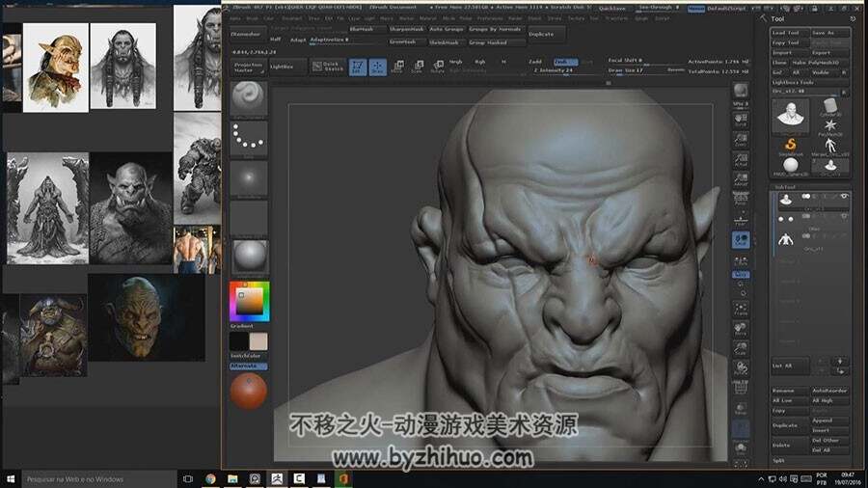Viewport: 868px width, 488px height.
Task: Open the dots stroke type selector
Action: click(x=249, y=138)
